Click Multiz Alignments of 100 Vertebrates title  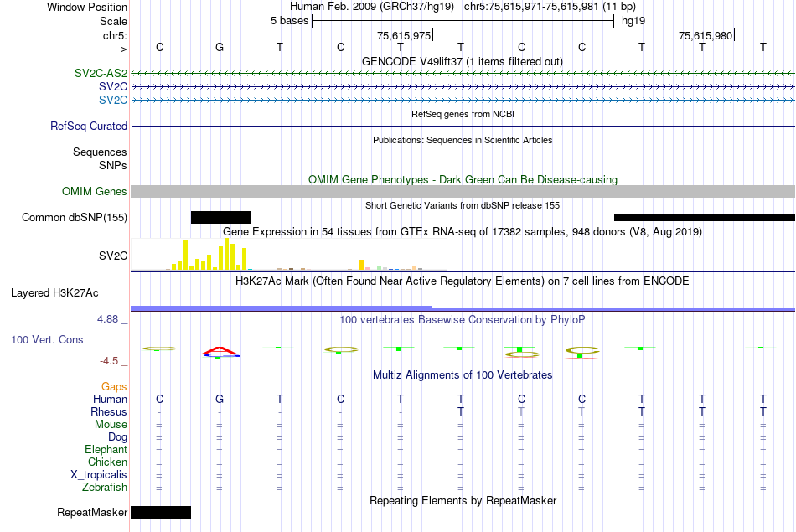[463, 375]
